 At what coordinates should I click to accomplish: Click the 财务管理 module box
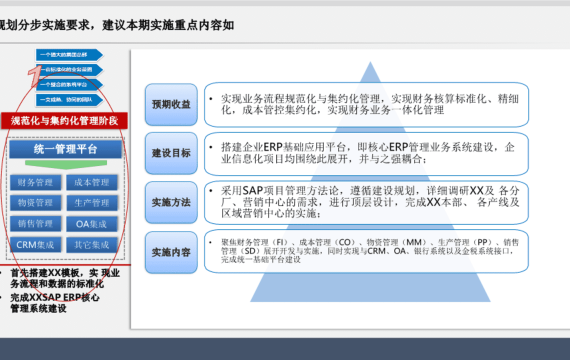coord(35,182)
